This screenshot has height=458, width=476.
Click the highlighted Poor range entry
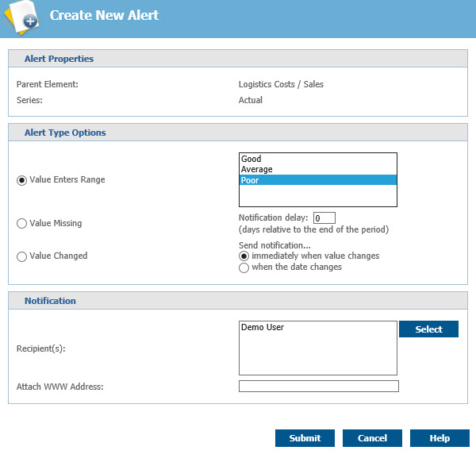coord(317,180)
